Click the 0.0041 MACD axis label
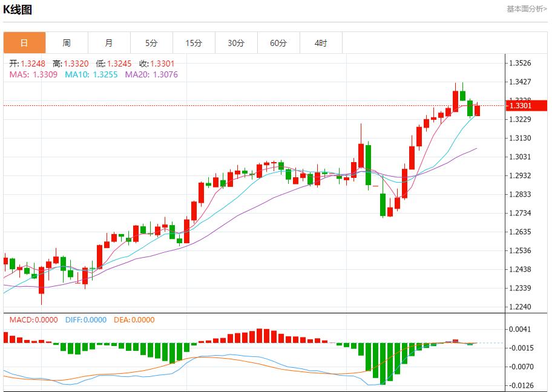 pyautogui.click(x=520, y=329)
